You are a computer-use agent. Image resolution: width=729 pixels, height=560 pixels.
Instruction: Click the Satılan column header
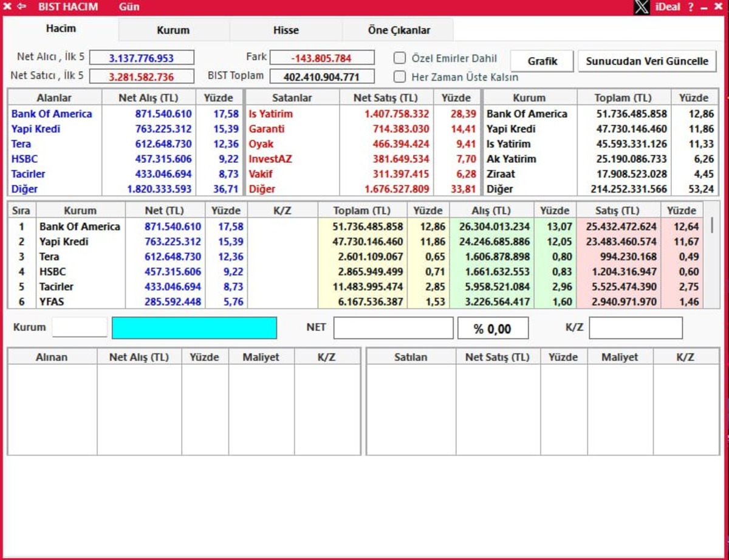[x=411, y=357]
